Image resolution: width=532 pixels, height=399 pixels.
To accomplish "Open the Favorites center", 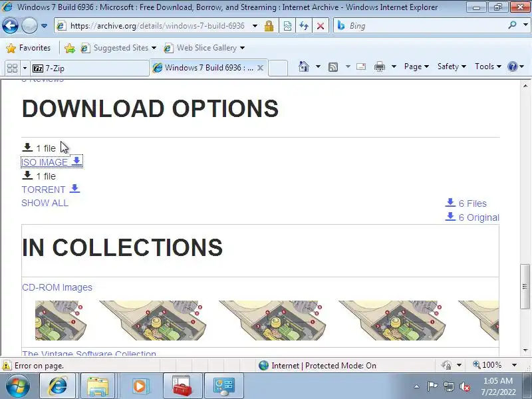I will [x=29, y=48].
